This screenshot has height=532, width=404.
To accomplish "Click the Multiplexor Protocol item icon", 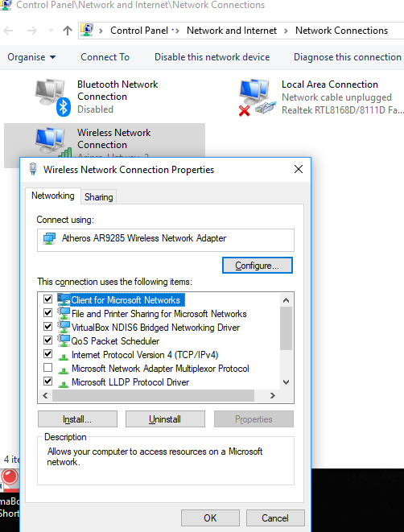I will (x=63, y=370).
